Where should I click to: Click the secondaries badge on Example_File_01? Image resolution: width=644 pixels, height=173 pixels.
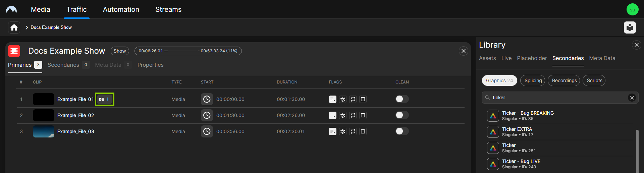(x=104, y=99)
